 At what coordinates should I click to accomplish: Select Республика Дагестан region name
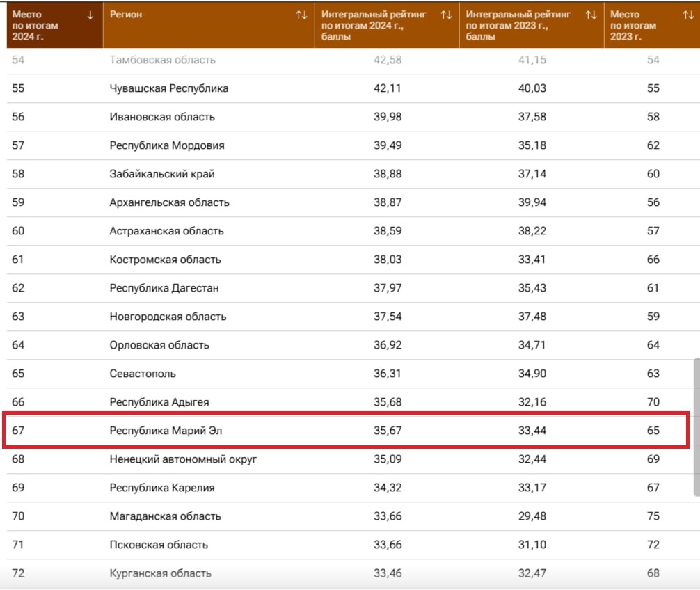tap(164, 288)
